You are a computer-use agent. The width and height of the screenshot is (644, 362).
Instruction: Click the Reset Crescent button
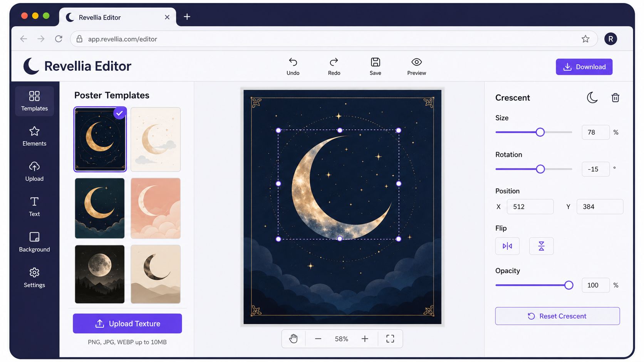[557, 316]
